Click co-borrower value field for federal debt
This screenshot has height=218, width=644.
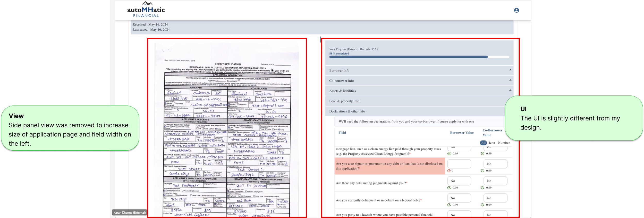495,198
